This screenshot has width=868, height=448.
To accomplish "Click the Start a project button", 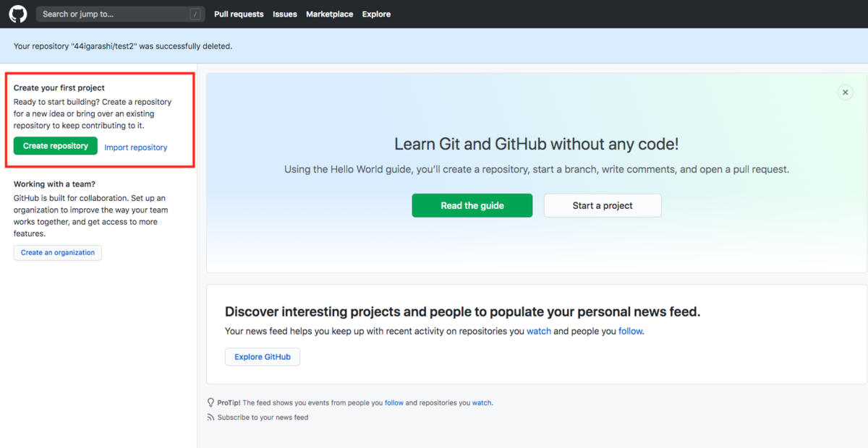I will tap(603, 205).
